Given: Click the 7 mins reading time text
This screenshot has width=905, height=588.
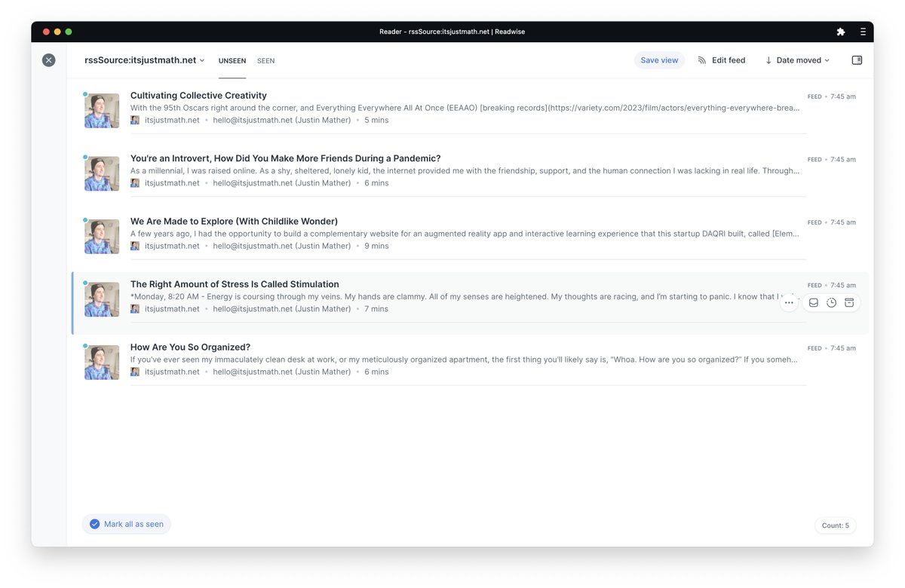Looking at the screenshot, I should point(376,309).
